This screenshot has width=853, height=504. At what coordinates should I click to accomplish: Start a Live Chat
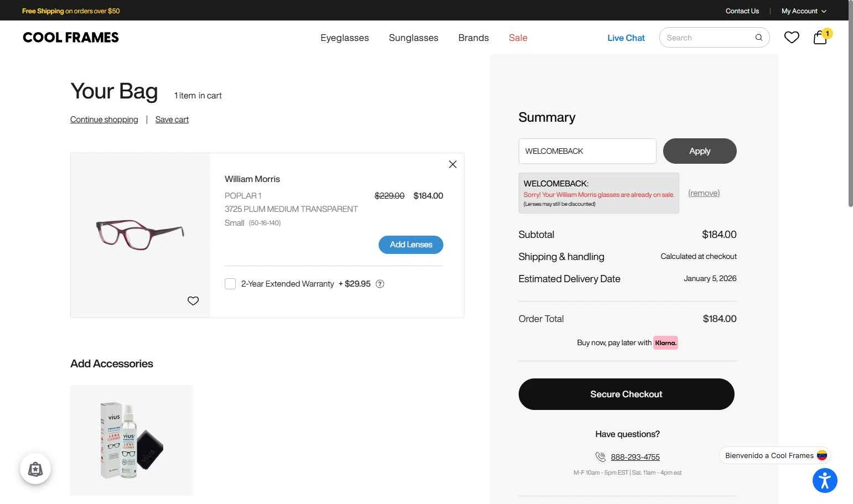626,38
